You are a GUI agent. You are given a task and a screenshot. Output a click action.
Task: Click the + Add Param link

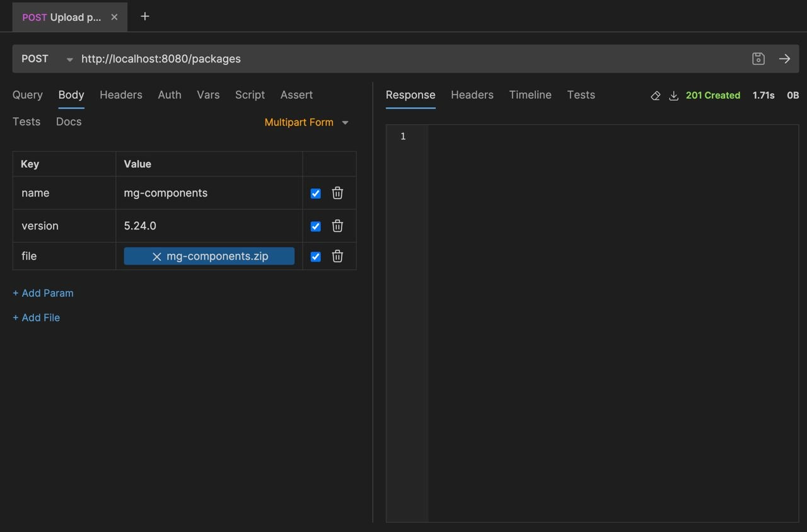coord(43,293)
